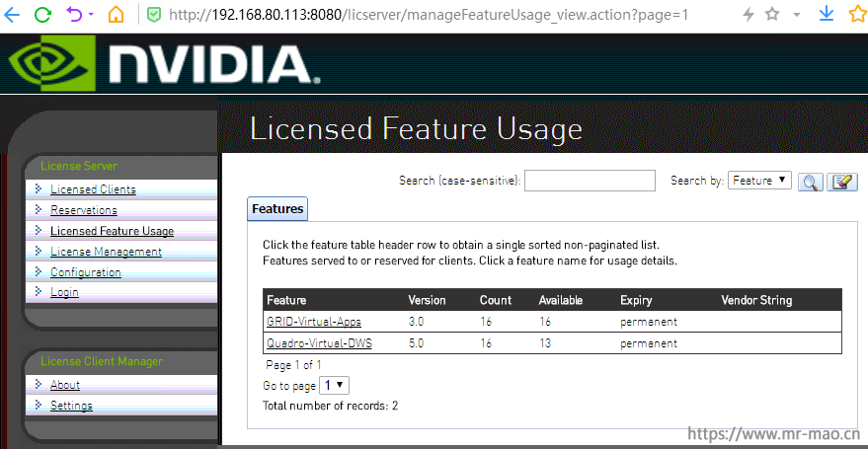The image size is (868, 449).
Task: Open the About page link
Action: pos(65,384)
